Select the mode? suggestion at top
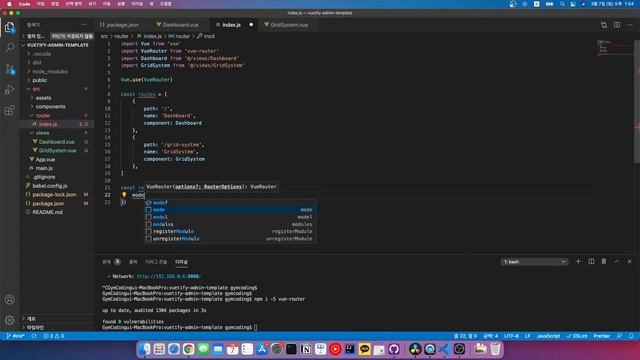 click(231, 202)
